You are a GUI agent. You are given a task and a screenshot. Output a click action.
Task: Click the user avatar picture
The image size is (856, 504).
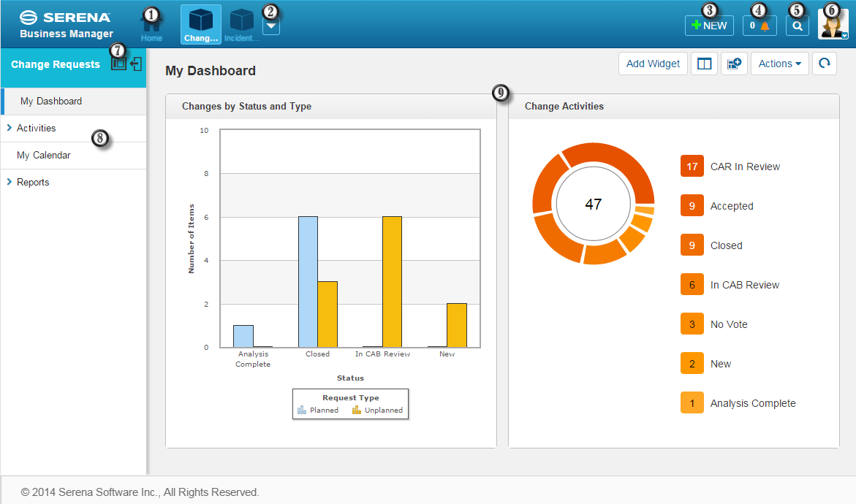click(x=833, y=25)
